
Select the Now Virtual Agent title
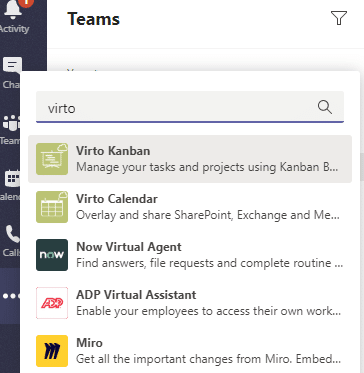(x=129, y=247)
